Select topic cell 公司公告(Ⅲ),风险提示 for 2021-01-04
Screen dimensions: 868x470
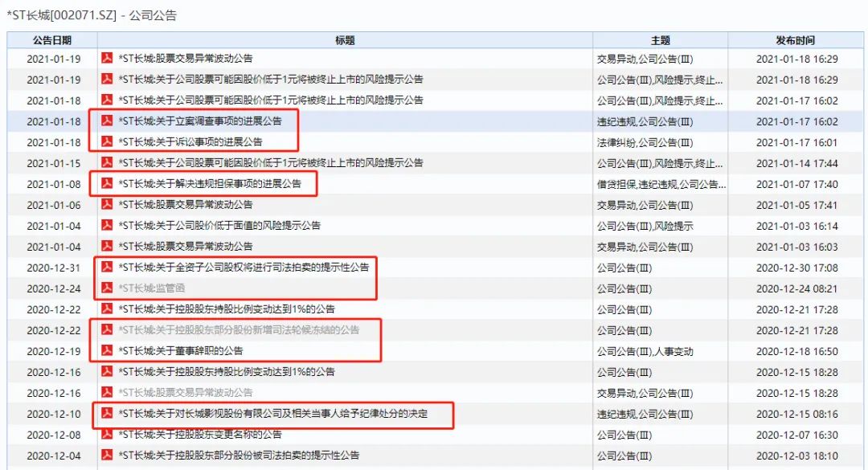pos(645,226)
